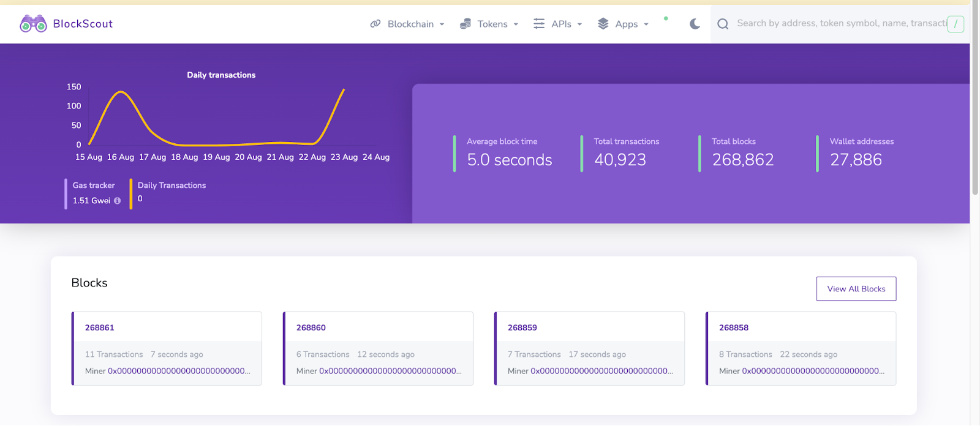Expand the Tokens dropdown arrow

516,24
